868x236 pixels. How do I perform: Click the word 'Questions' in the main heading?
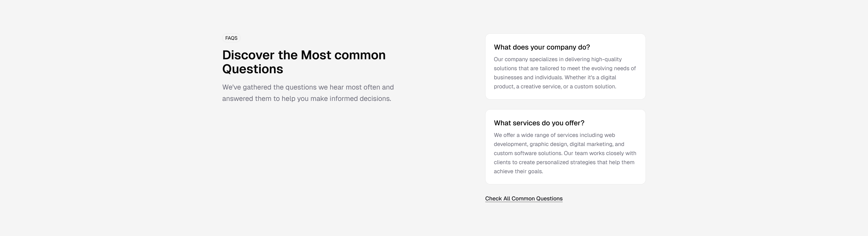pos(252,69)
